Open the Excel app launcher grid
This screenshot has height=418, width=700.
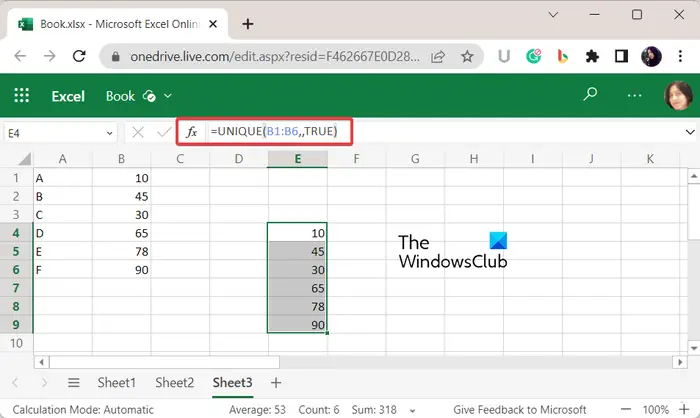coord(21,96)
